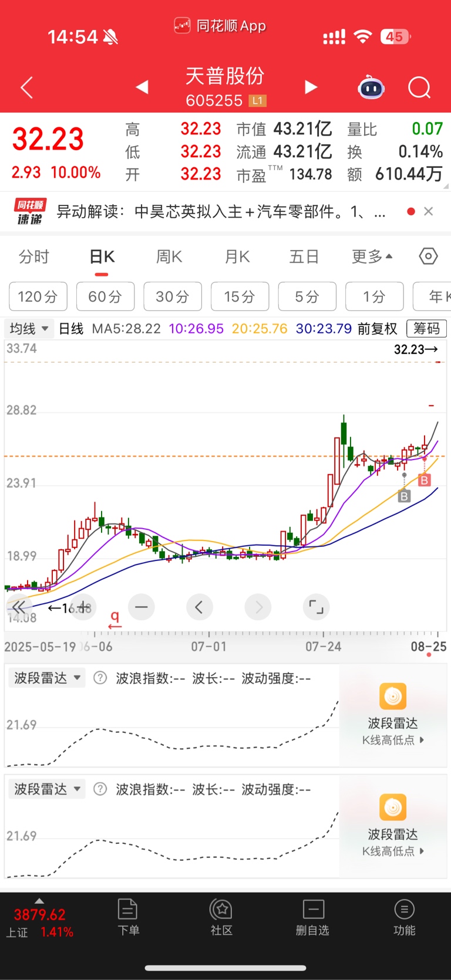The height and width of the screenshot is (980, 451).
Task: Jump to earliest with double-left arrow
Action: click(19, 607)
